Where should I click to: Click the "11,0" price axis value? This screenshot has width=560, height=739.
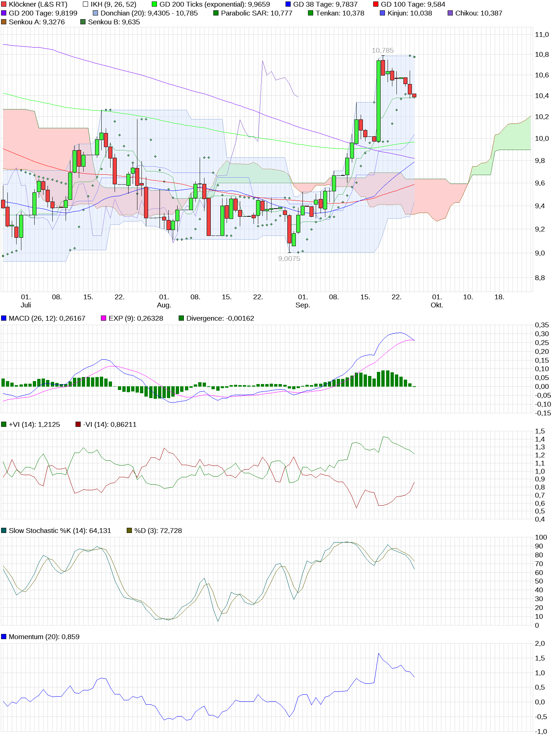click(542, 35)
